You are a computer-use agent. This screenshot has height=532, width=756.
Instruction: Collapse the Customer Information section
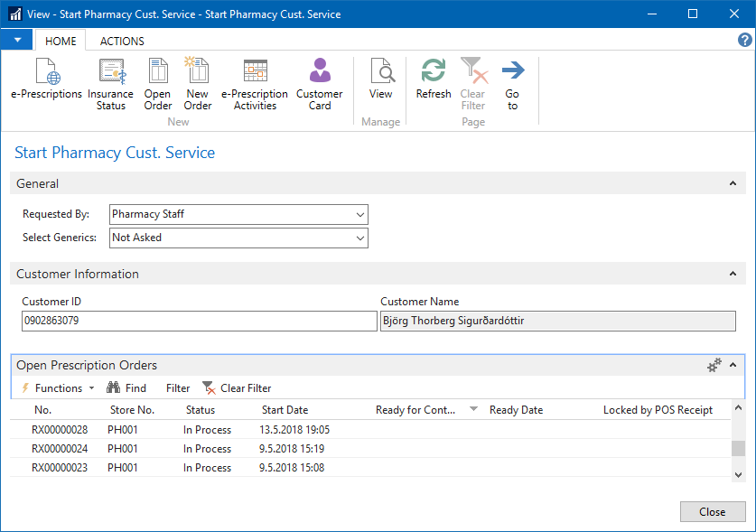(x=733, y=274)
